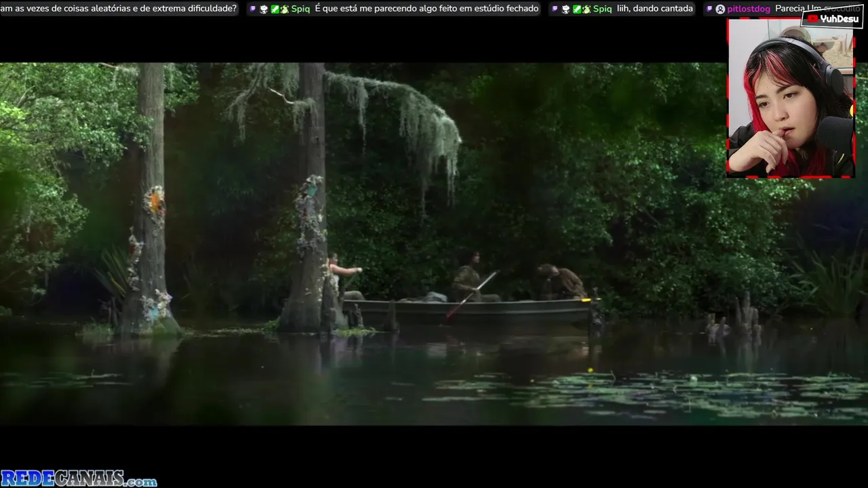Click the message ending 'de extrema dificuldade?'
Image resolution: width=868 pixels, height=488 pixels.
tap(119, 9)
